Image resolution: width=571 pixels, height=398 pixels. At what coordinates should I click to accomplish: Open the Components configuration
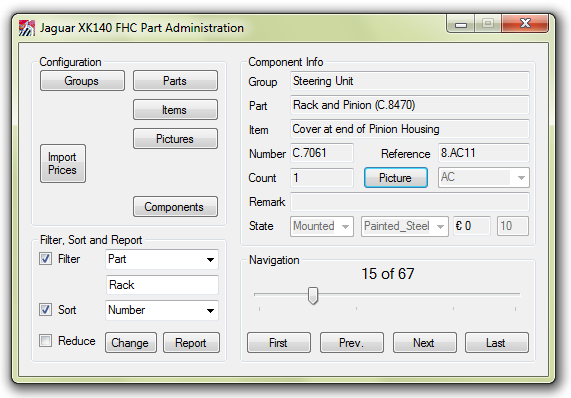[x=175, y=206]
